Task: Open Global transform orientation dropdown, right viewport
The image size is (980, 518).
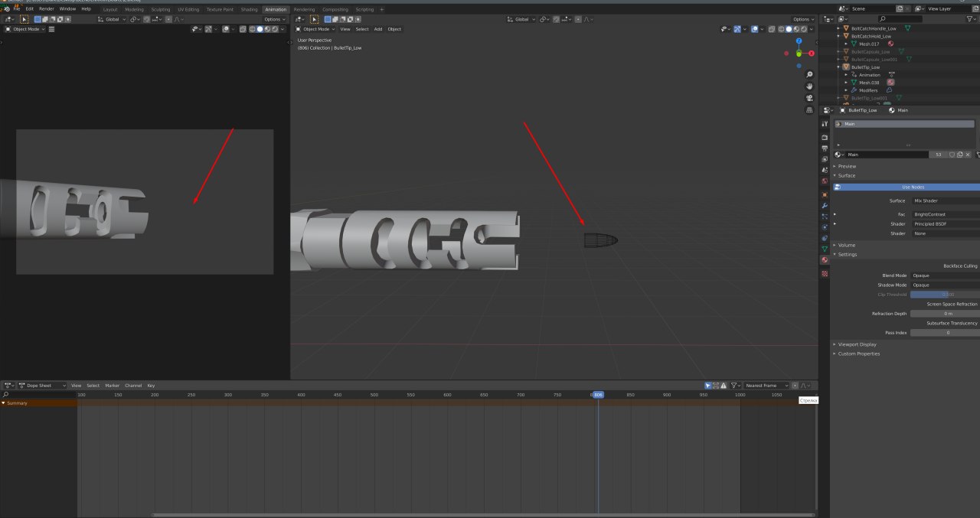Action: coord(521,19)
